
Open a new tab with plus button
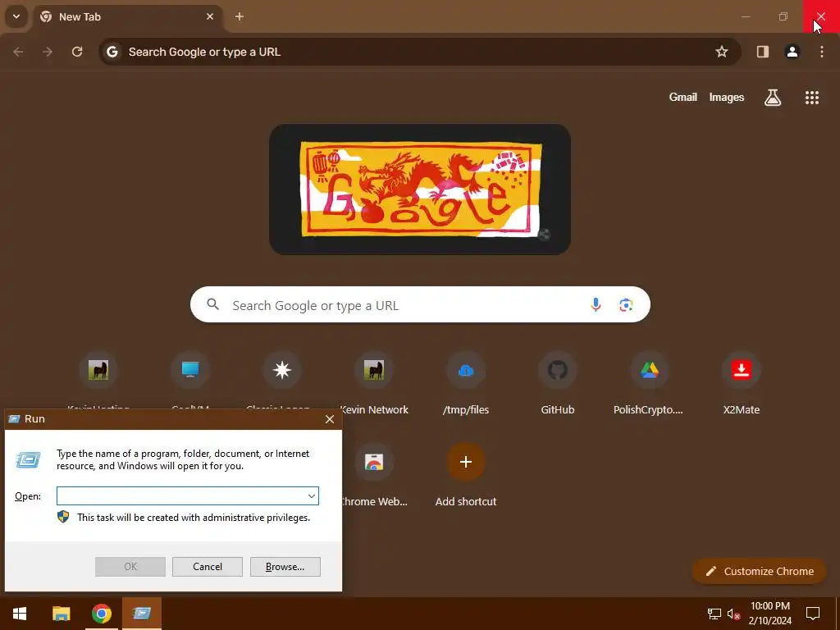(x=240, y=16)
